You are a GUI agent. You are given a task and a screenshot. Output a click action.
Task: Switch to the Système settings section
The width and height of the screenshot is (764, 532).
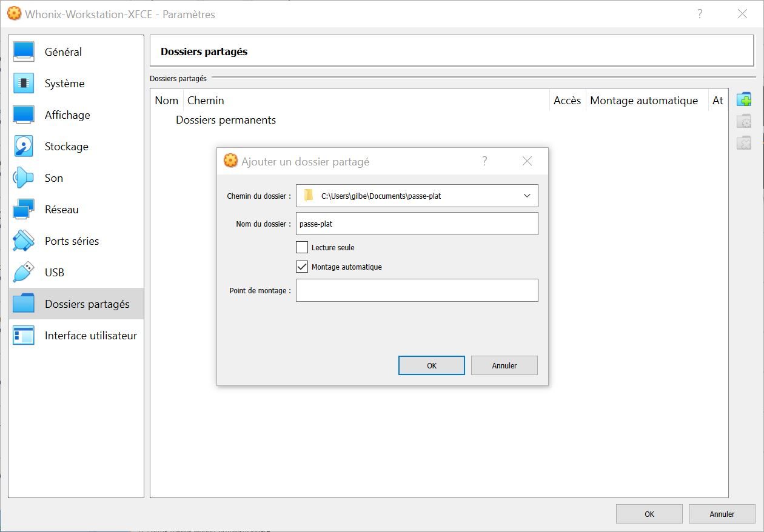tap(76, 84)
